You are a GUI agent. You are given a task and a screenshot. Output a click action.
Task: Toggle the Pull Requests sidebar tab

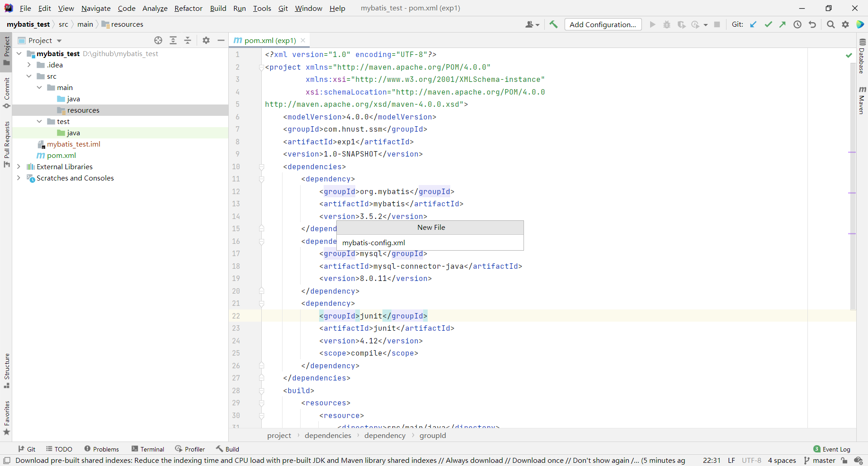[6, 144]
